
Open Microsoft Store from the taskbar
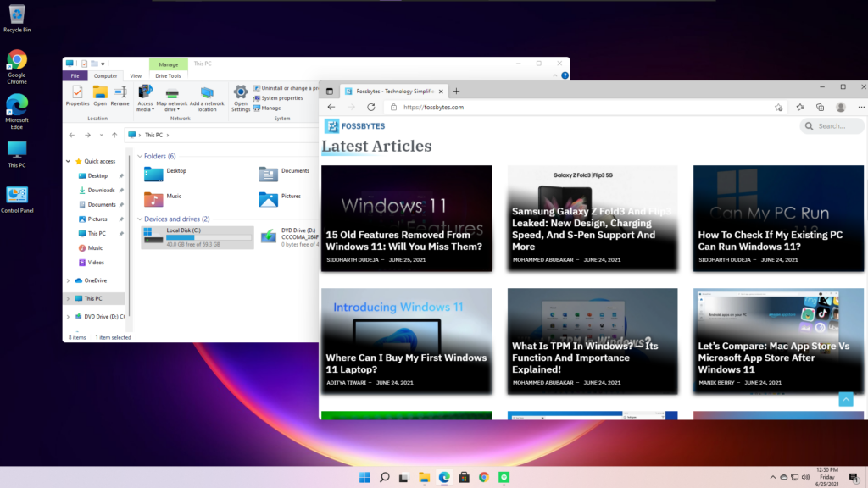point(464,478)
